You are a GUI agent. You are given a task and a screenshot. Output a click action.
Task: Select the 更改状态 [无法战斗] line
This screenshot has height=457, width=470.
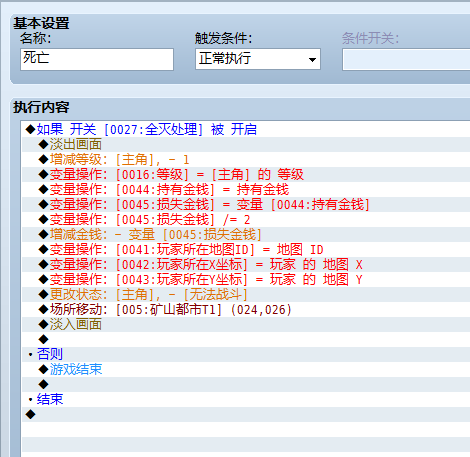click(x=246, y=294)
